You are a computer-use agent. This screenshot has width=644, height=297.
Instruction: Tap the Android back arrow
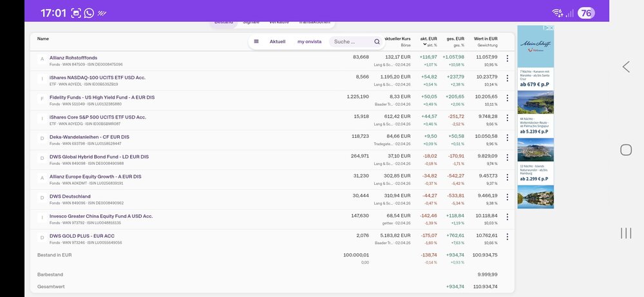coord(626,66)
